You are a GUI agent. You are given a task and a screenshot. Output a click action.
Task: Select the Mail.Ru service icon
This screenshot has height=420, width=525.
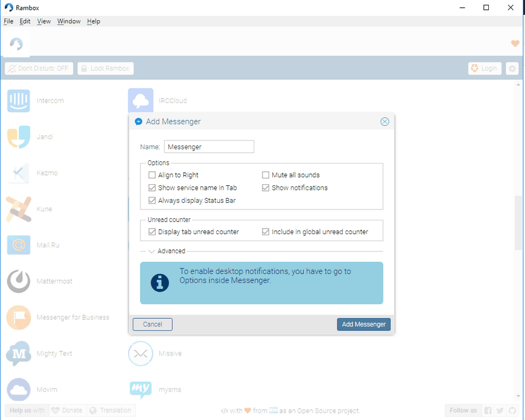(x=19, y=245)
